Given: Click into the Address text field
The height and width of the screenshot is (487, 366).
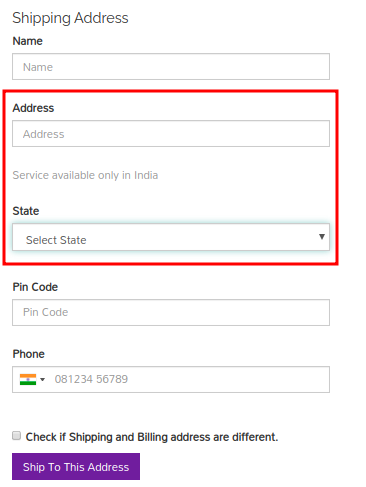Looking at the screenshot, I should point(171,134).
